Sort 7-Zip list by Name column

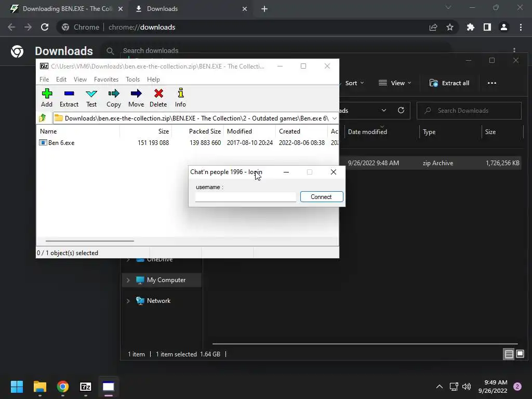[78, 131]
